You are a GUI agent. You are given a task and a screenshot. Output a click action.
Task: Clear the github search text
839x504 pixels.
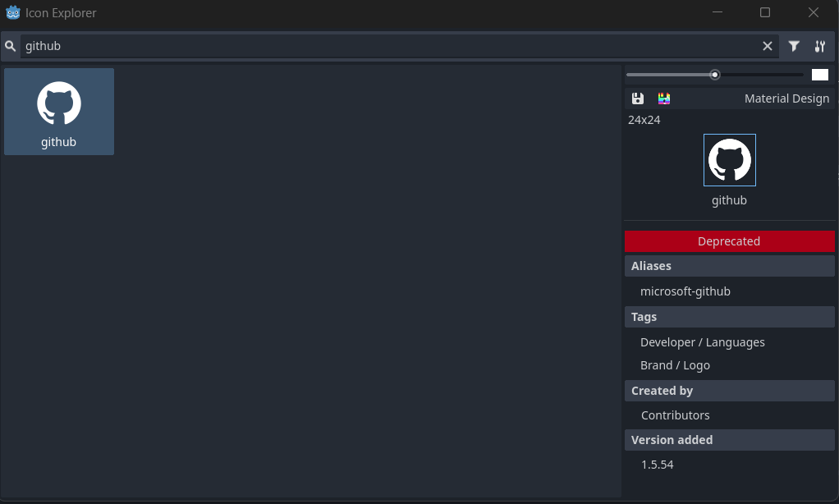click(768, 47)
